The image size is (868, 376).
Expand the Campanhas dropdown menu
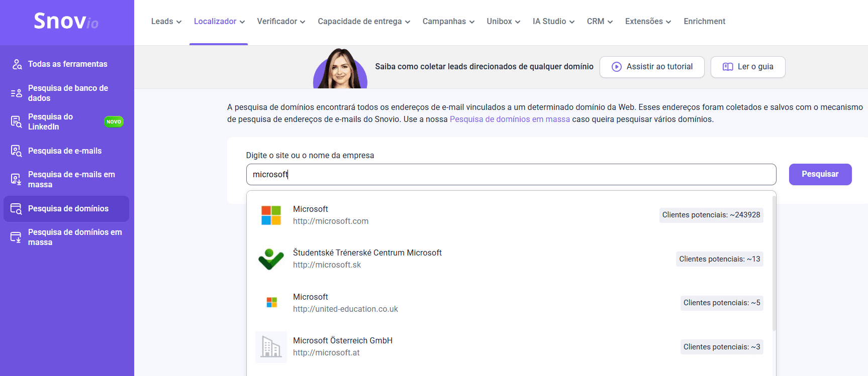(x=449, y=22)
